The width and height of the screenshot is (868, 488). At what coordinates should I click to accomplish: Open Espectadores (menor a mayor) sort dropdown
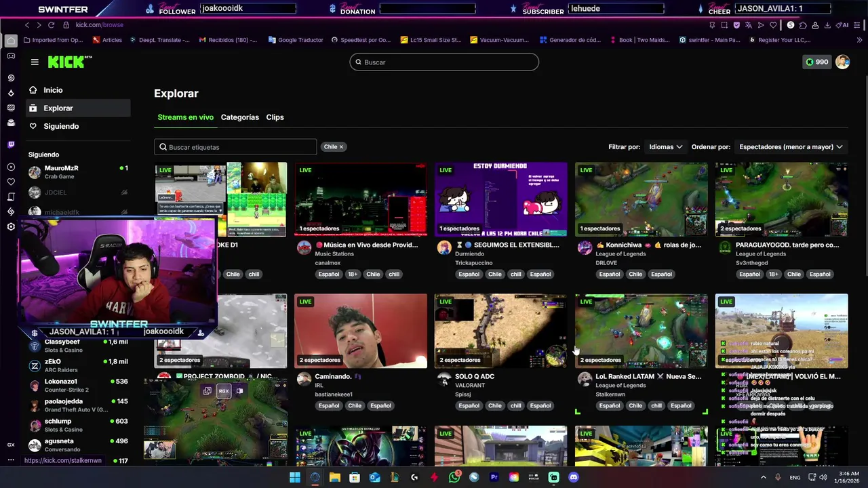(791, 147)
